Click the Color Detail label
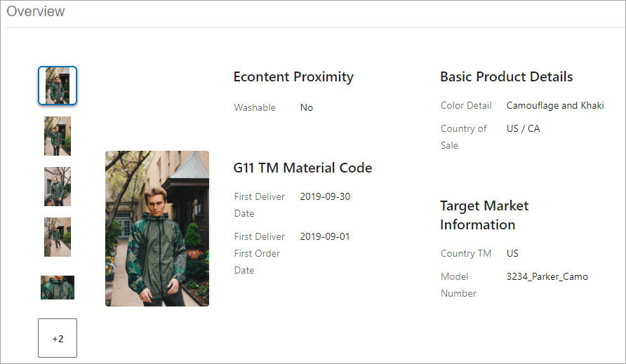The height and width of the screenshot is (364, 626). click(466, 105)
